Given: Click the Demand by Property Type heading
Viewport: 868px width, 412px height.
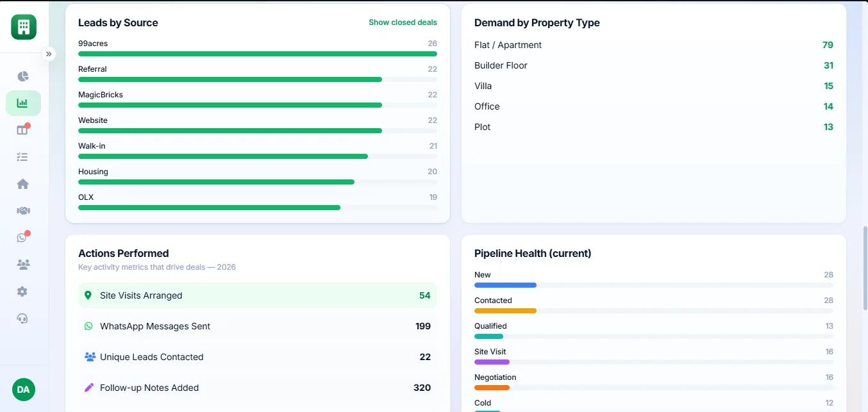Looking at the screenshot, I should (x=537, y=22).
